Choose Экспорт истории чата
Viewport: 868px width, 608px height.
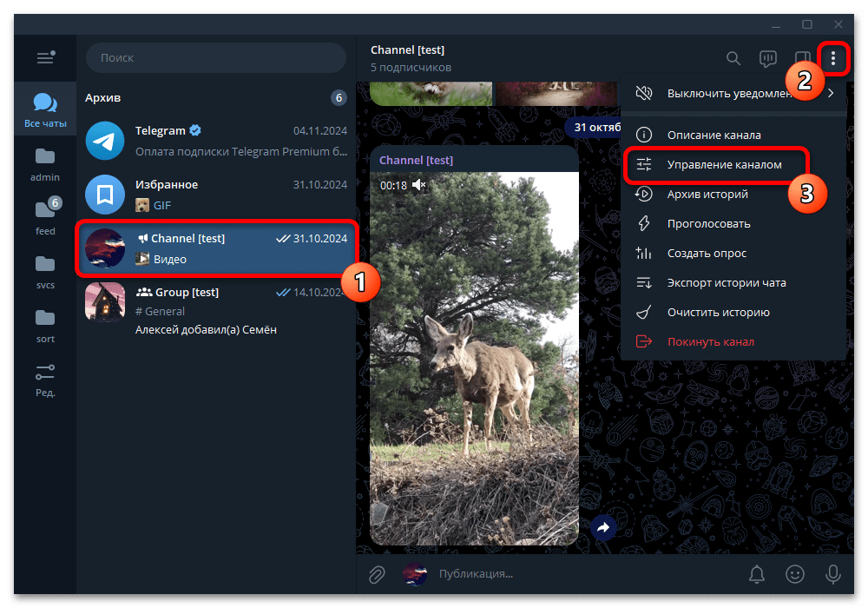coord(733,283)
